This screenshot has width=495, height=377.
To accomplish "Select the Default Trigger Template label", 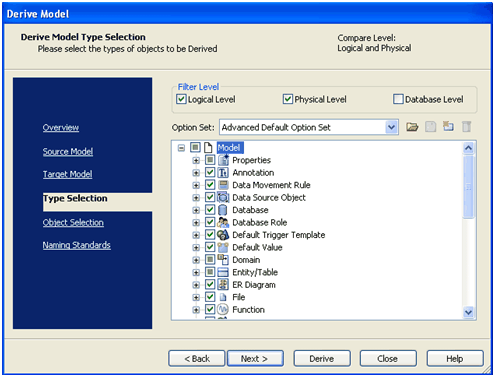I will tap(279, 235).
